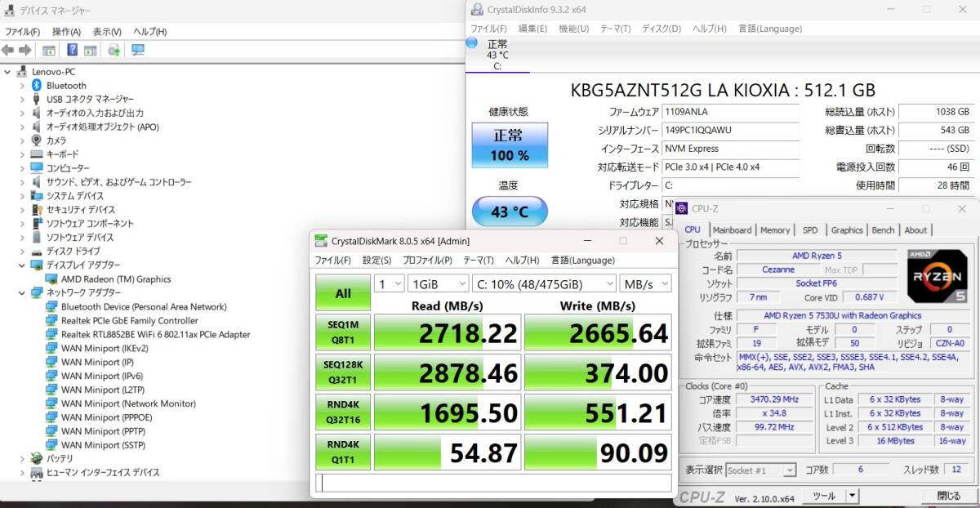Open the test count dropdown showing 1
980x508 pixels.
point(389,283)
